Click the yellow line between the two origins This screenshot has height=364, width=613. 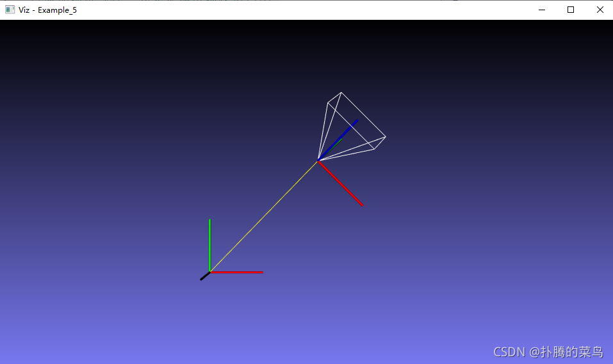point(263,216)
